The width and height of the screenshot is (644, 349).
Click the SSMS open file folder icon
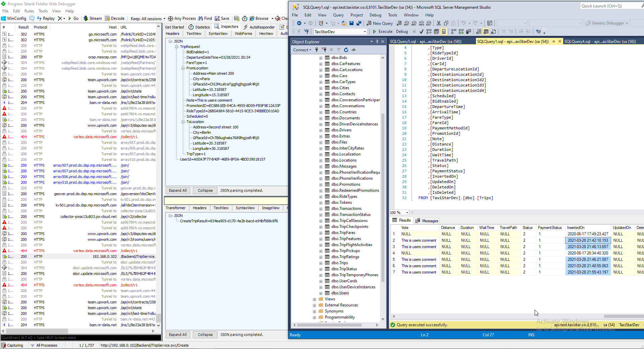[x=344, y=23]
